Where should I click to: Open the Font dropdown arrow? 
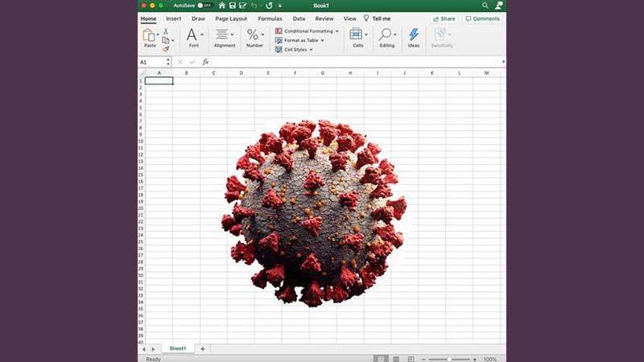(202, 35)
